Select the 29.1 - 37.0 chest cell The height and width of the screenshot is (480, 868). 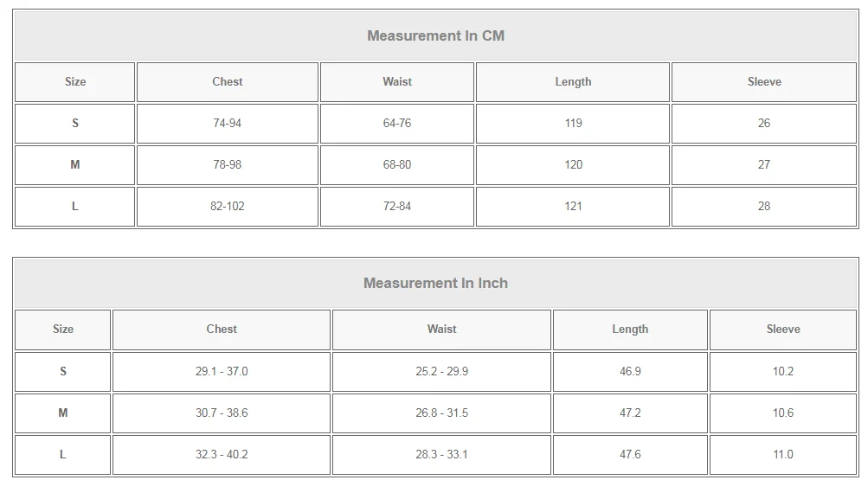[222, 372]
